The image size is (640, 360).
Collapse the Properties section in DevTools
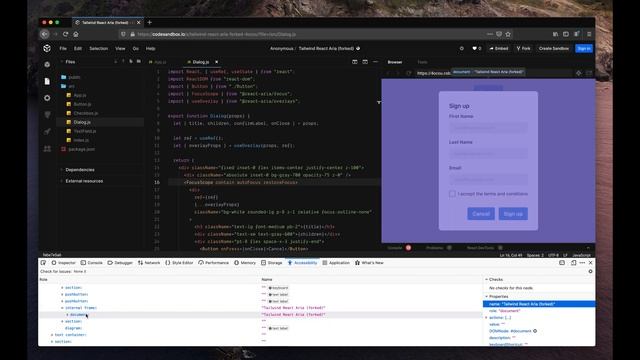click(x=498, y=297)
